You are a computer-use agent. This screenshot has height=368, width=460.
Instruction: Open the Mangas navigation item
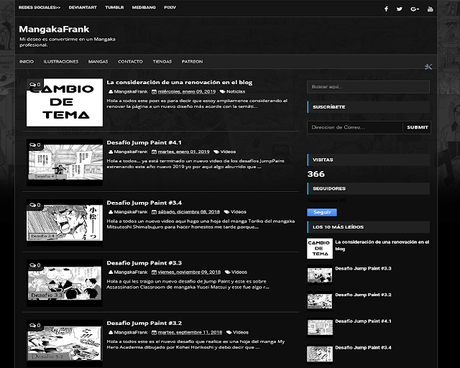tap(98, 62)
